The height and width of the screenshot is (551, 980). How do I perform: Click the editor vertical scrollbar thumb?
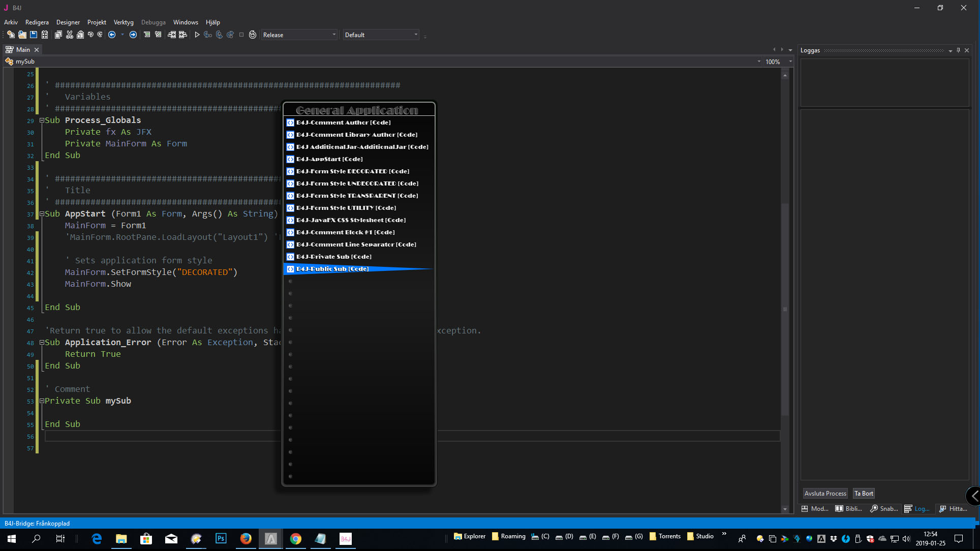click(785, 309)
